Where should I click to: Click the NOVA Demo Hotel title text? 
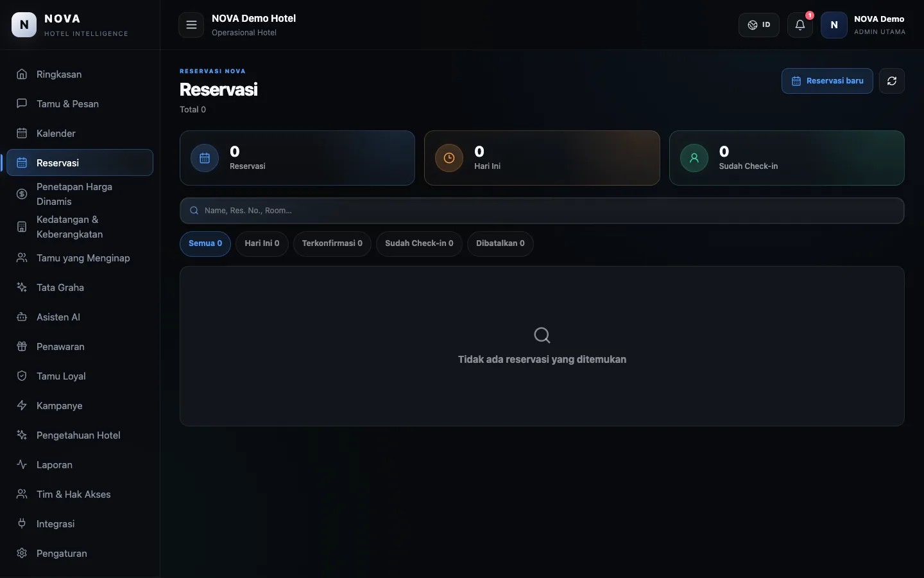253,19
